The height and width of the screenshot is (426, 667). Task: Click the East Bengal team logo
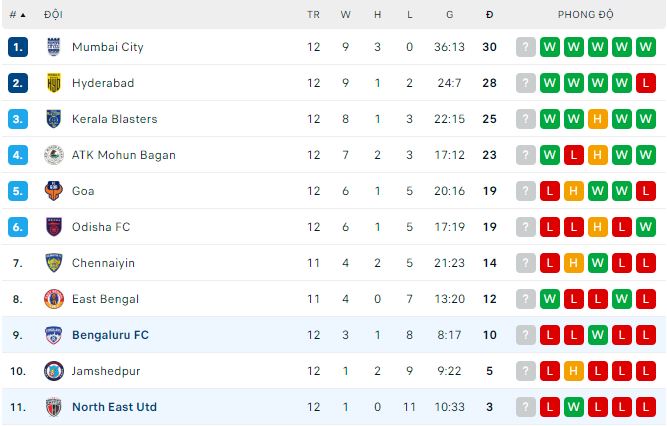(54, 299)
